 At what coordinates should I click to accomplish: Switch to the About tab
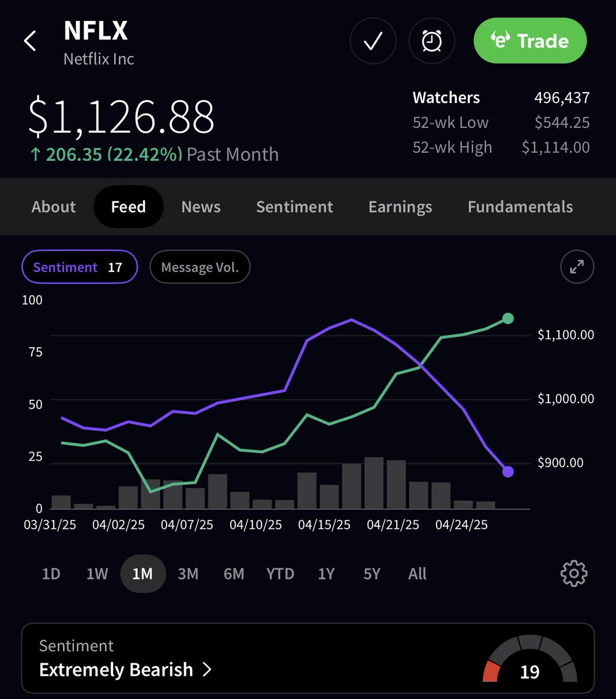(54, 207)
